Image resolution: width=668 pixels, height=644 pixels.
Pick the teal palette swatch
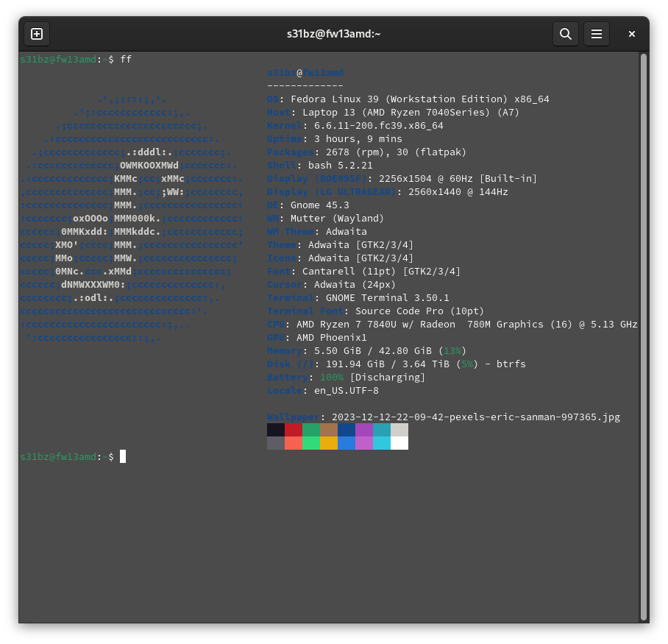click(x=382, y=430)
